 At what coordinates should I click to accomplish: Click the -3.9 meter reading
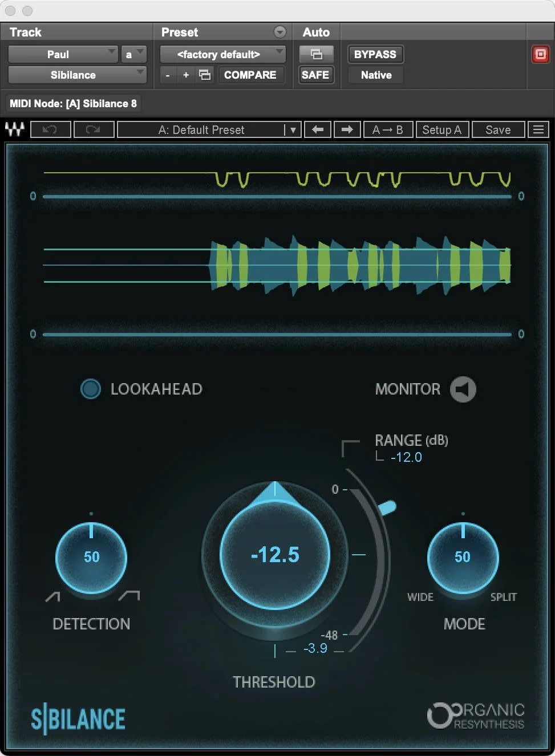tap(315, 648)
